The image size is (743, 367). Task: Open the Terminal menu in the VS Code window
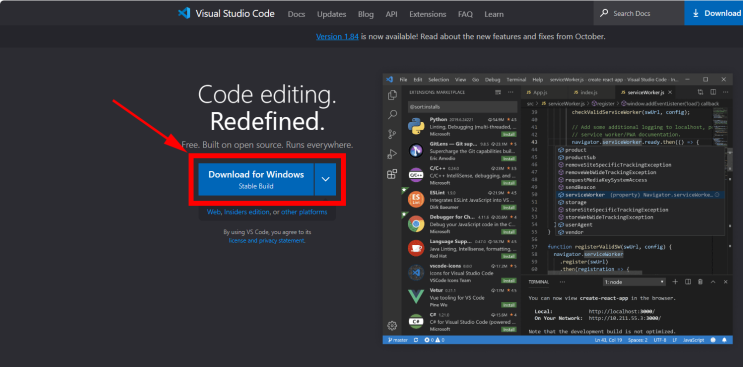click(516, 80)
